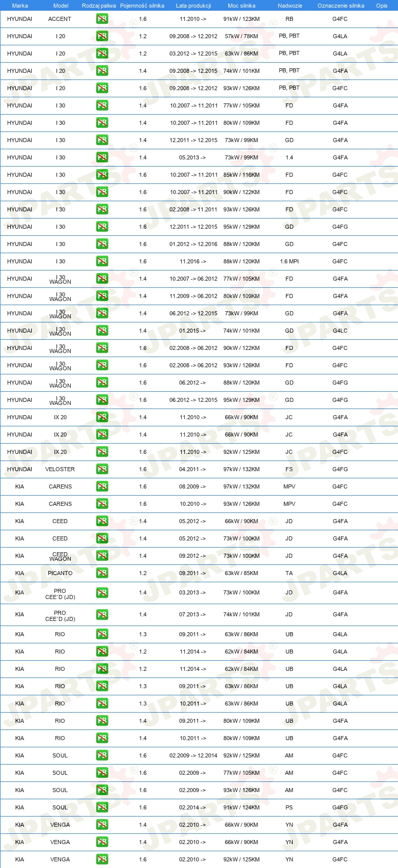This screenshot has width=398, height=868.
Task: Click the petrol fuel icon in the Hyundai Accent row
Action: point(102,19)
